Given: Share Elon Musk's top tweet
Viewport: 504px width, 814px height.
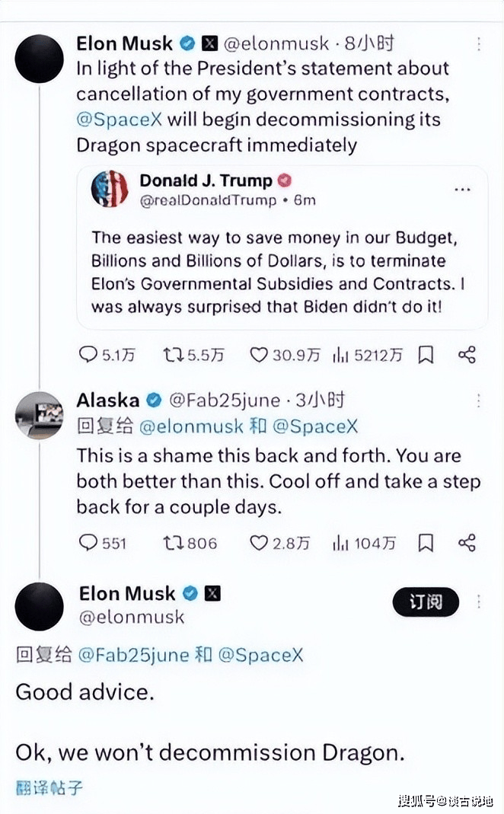Looking at the screenshot, I should (x=467, y=354).
